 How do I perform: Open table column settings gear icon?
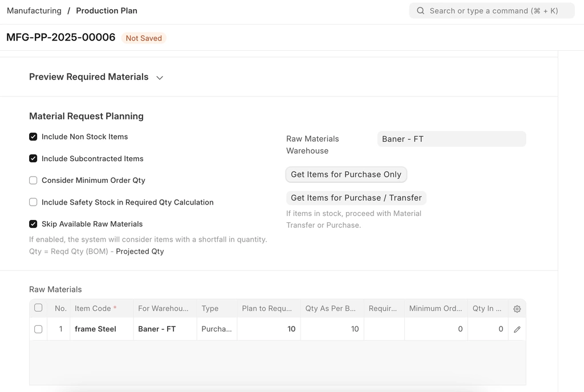click(517, 309)
